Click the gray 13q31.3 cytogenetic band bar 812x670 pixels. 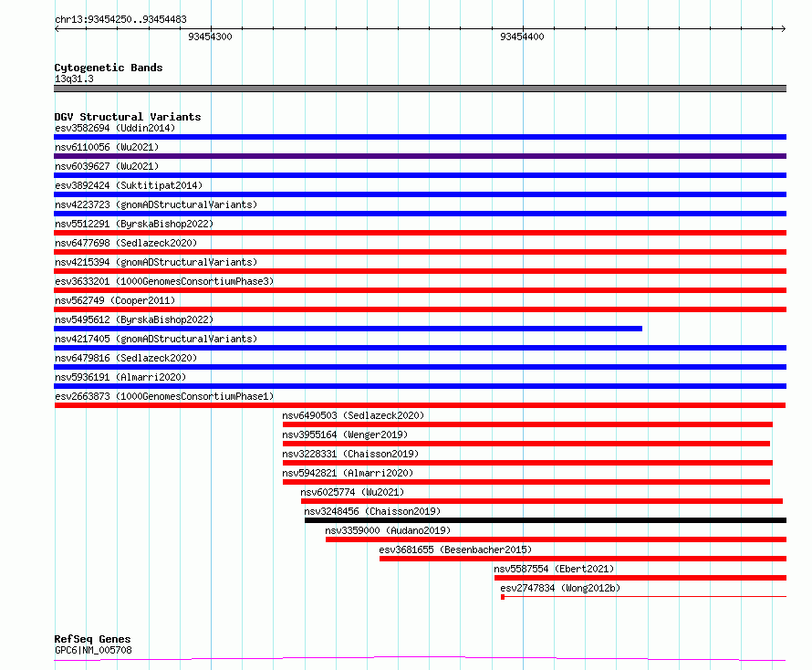420,89
